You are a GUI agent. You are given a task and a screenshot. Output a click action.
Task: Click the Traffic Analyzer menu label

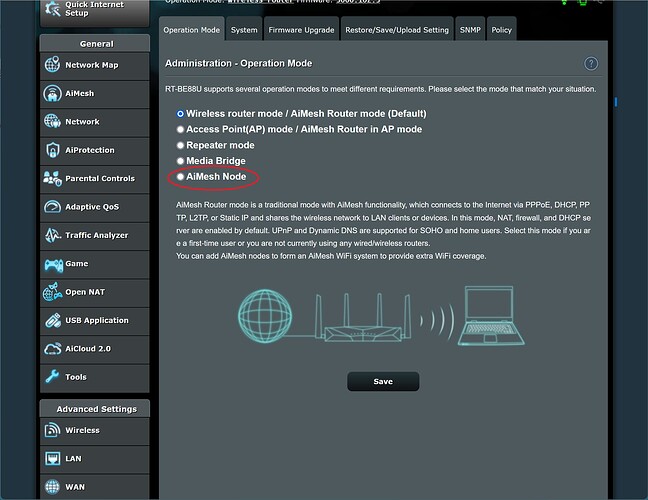point(97,235)
